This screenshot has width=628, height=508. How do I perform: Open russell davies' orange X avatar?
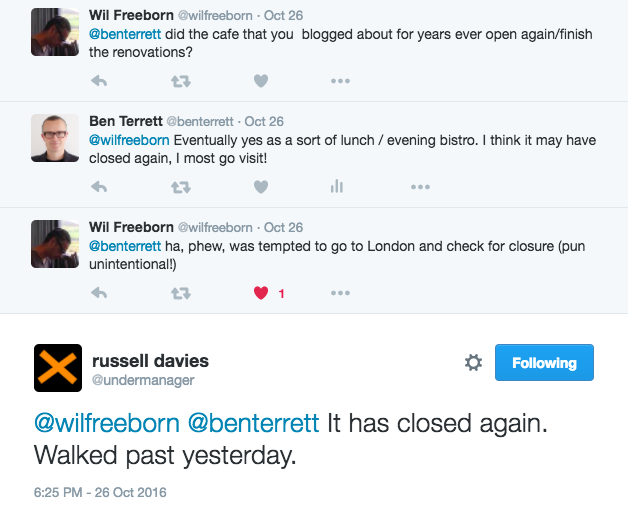point(58,367)
